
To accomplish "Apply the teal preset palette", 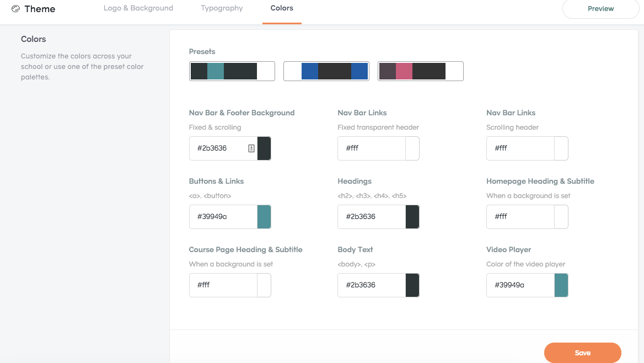I will [232, 71].
